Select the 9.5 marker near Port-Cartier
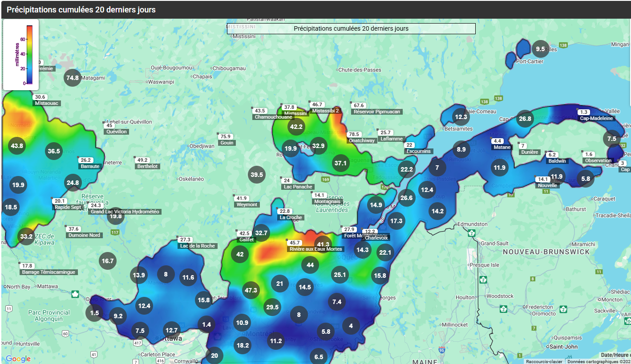Screen dimensions: 631x364 (x=541, y=49)
